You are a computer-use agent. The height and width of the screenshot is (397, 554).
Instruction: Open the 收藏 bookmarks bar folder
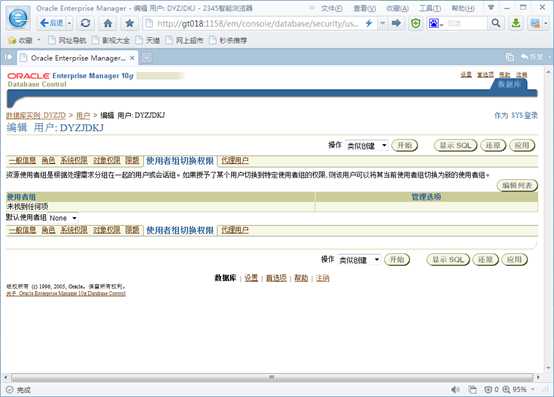tap(24, 41)
